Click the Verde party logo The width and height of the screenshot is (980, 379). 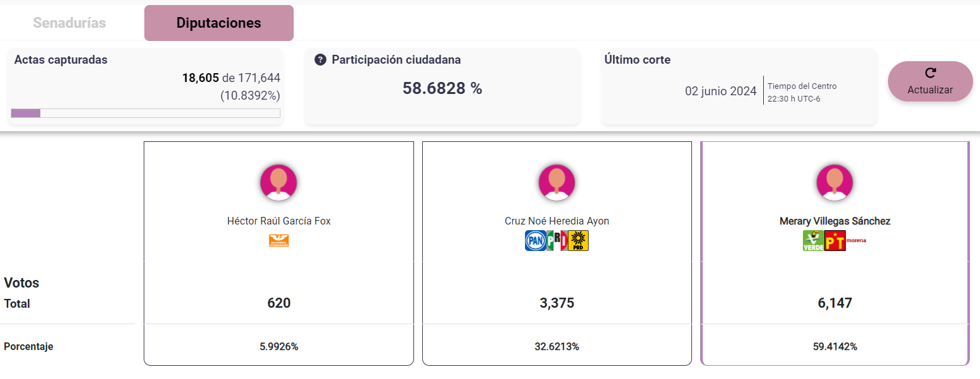(x=813, y=240)
